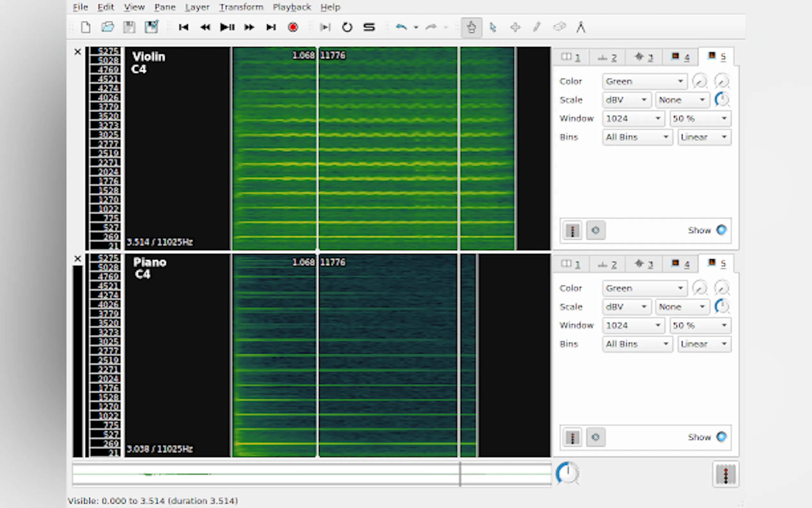Click the Undo arrow

tap(401, 27)
